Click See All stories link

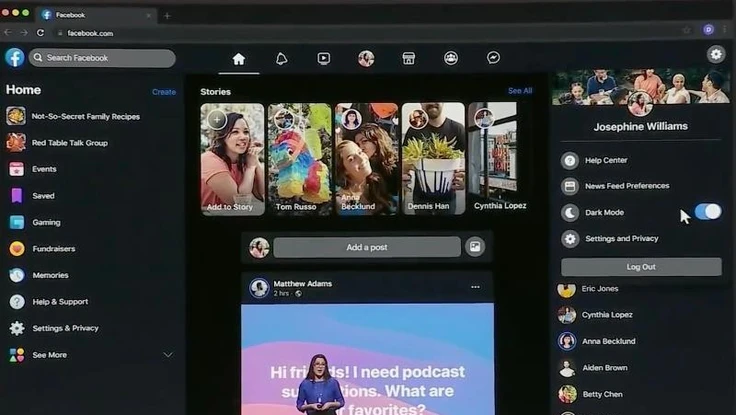520,91
